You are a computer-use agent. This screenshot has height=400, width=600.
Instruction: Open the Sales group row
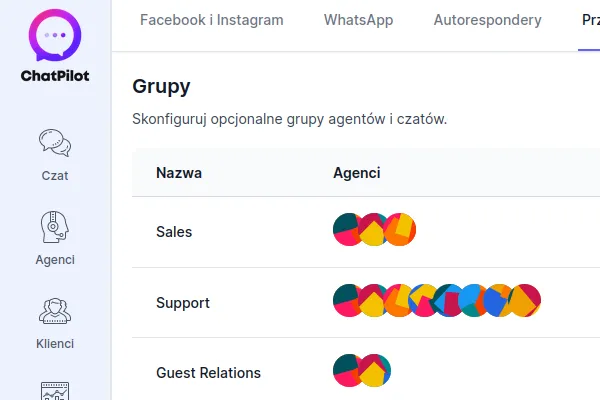174,231
